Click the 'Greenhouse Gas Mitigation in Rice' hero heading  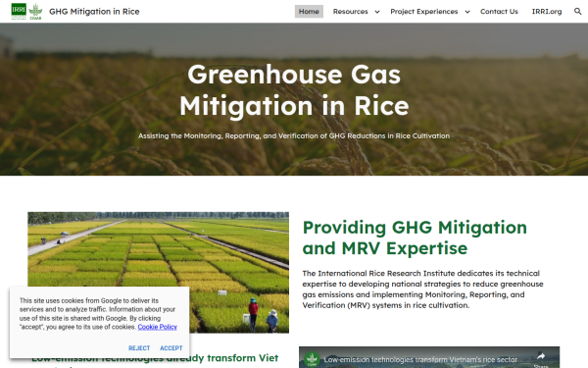coord(294,90)
